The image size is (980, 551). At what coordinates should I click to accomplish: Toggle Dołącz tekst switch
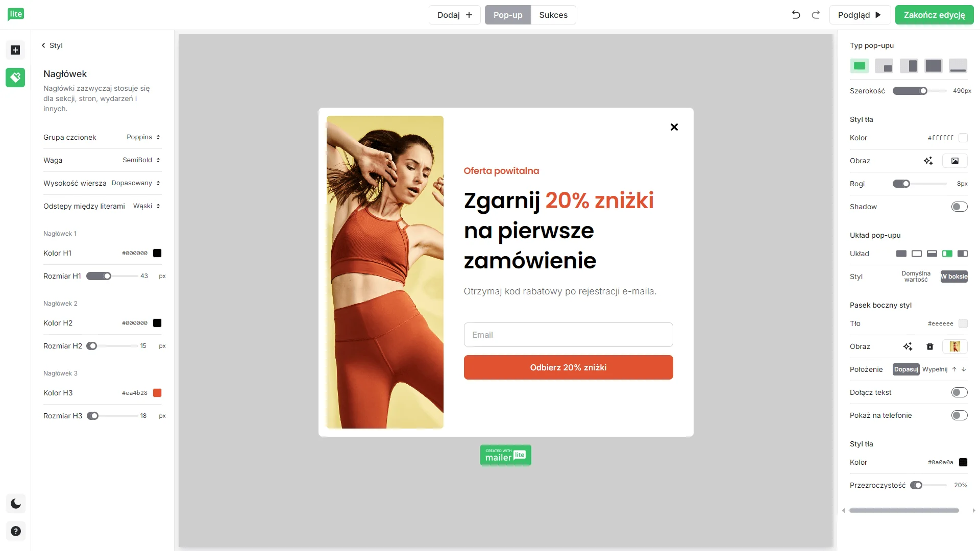[x=959, y=392]
